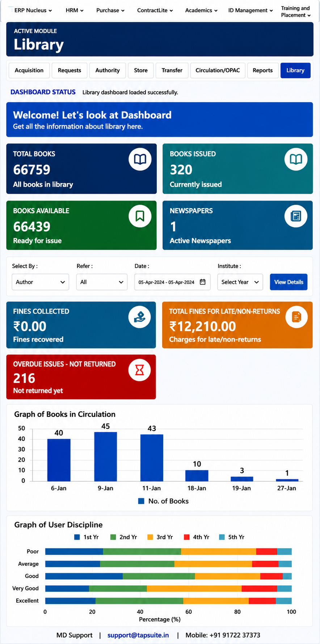Click the Active Newspapers label
320x644 pixels.
pos(200,241)
